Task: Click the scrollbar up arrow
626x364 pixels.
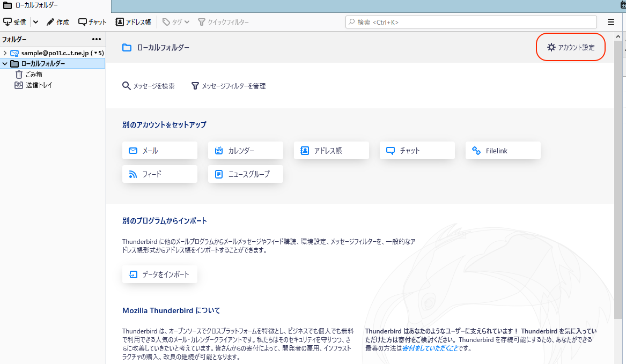Action: (x=618, y=36)
